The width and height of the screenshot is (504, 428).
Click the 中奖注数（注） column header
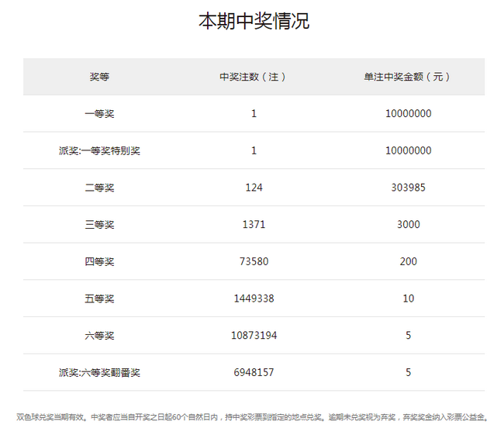pos(254,77)
